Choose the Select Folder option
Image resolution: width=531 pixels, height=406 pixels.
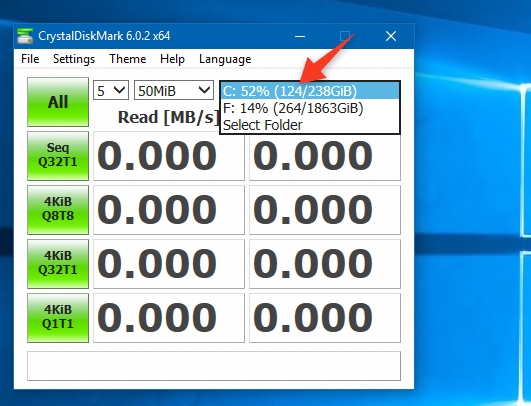310,125
